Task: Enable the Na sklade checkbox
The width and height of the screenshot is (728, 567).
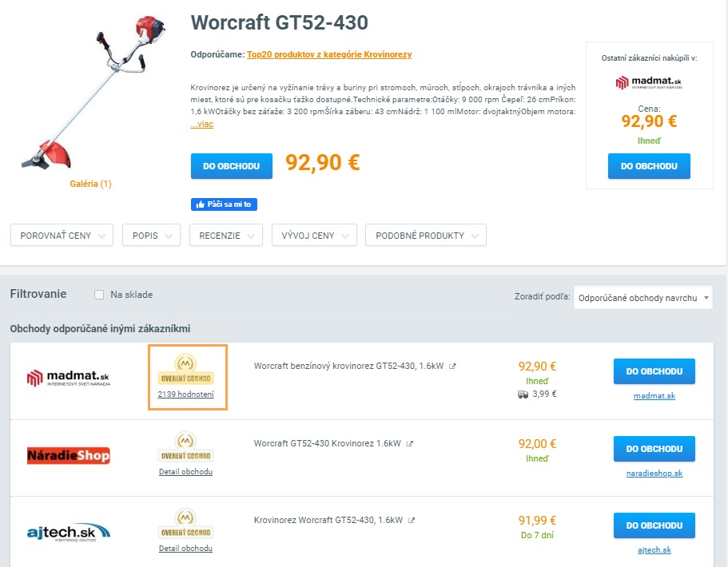Action: tap(99, 295)
